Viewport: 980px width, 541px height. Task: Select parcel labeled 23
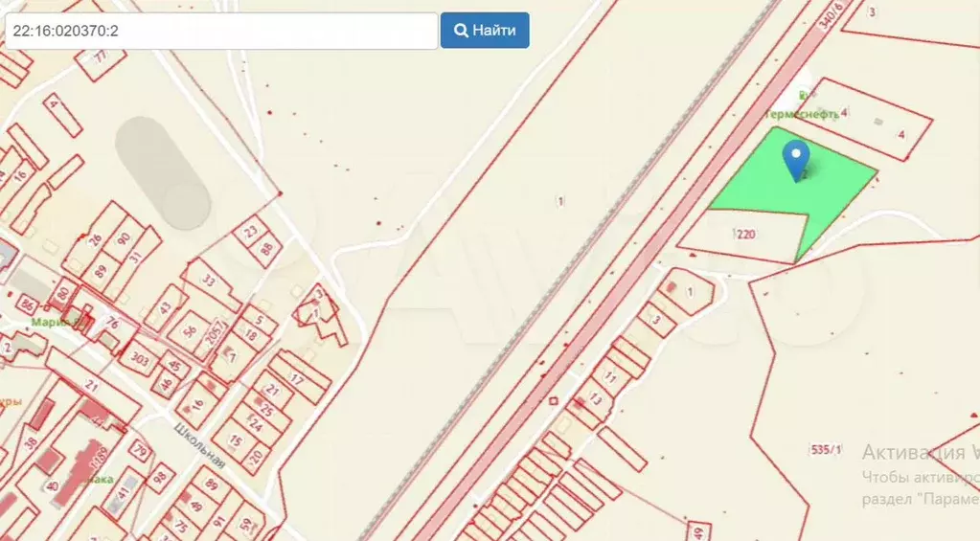coord(250,232)
